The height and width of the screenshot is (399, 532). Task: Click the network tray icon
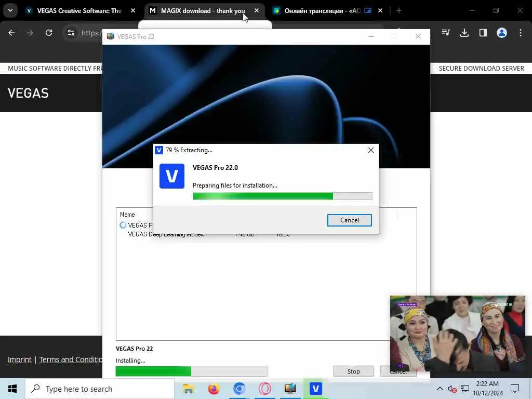coord(465,389)
